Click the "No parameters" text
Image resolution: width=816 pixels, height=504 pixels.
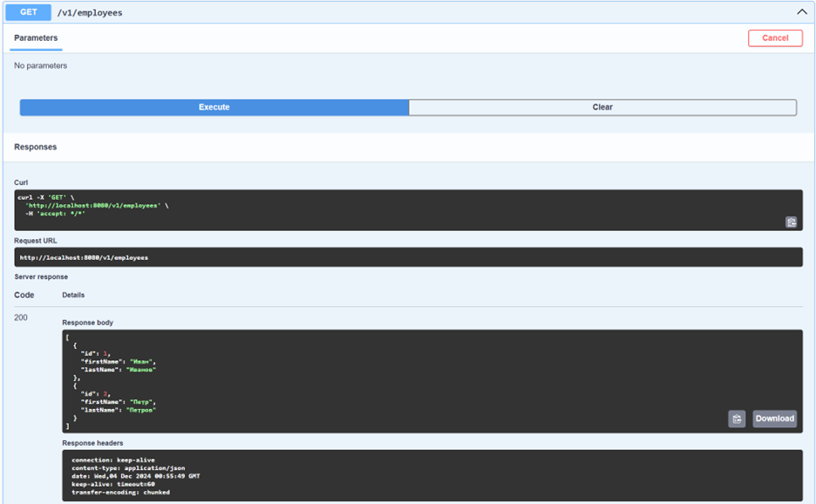(40, 66)
